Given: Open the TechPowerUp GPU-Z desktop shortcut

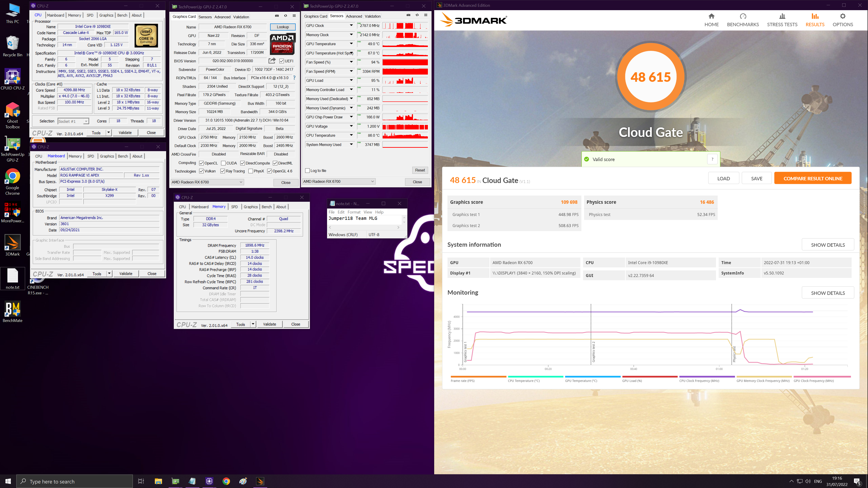Looking at the screenshot, I should click(x=12, y=148).
